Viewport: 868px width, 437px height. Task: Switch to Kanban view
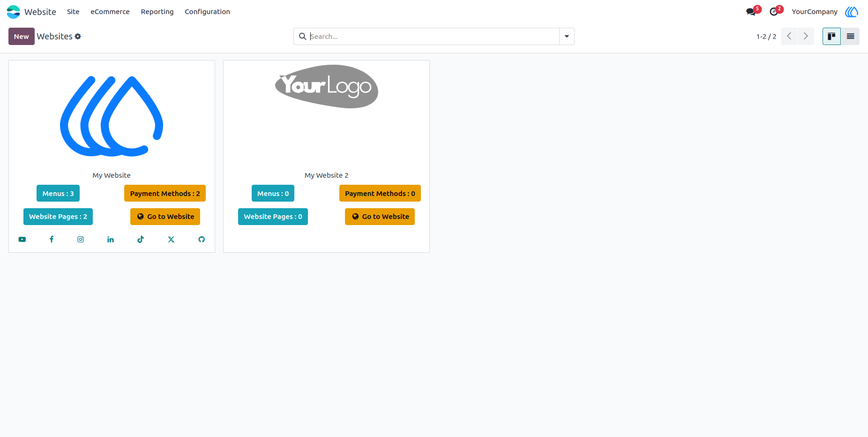[x=831, y=37]
